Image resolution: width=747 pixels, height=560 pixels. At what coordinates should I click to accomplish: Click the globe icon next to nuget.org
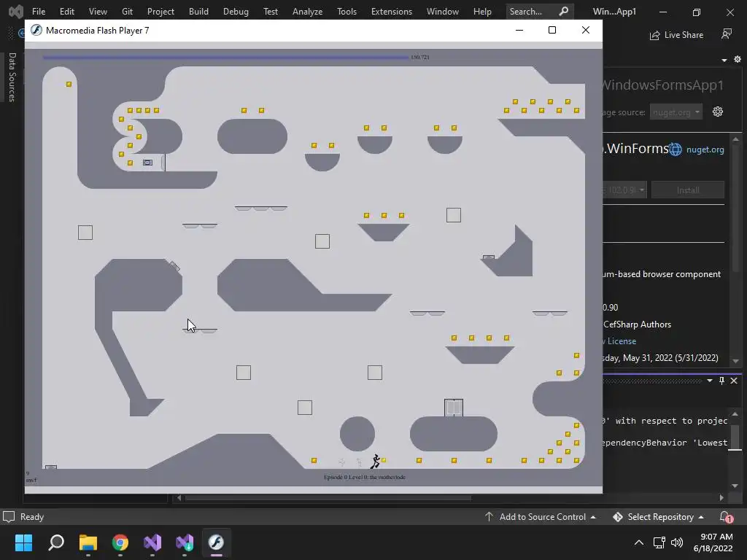click(x=676, y=149)
